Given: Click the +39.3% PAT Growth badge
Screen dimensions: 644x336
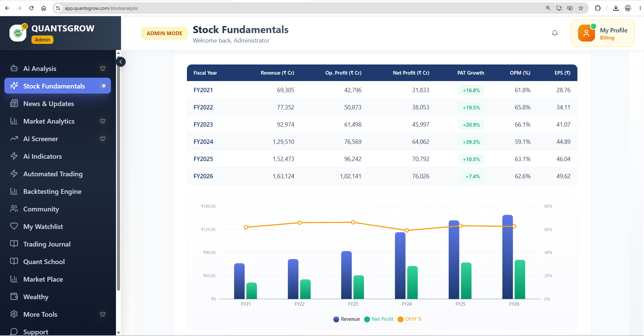Looking at the screenshot, I should pos(471,142).
